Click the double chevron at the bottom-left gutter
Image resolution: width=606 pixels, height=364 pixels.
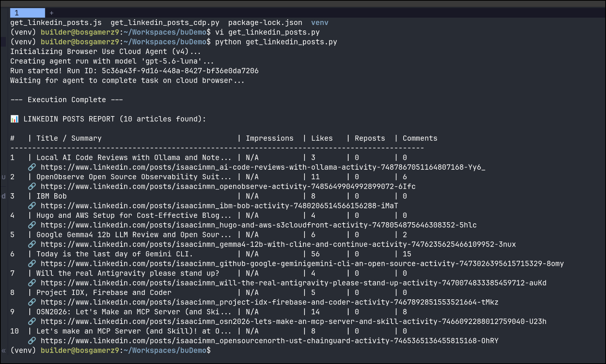[4, 351]
